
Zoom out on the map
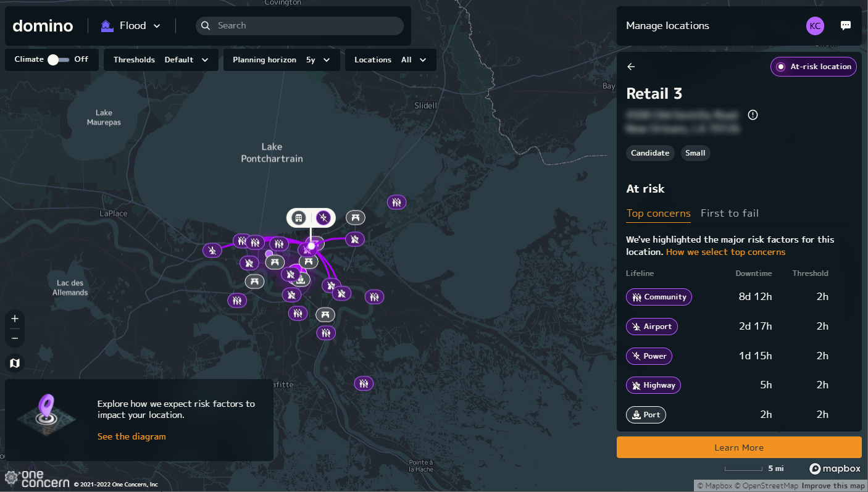(x=15, y=338)
